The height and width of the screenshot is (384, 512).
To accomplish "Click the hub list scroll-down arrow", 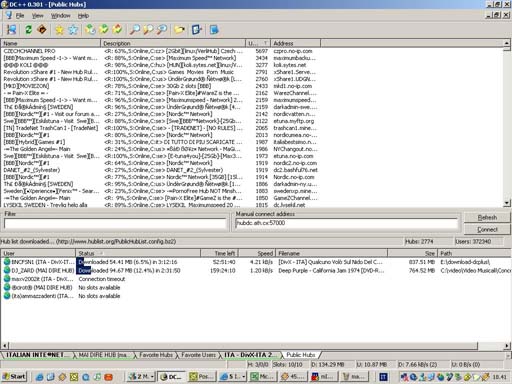I will tap(507, 203).
